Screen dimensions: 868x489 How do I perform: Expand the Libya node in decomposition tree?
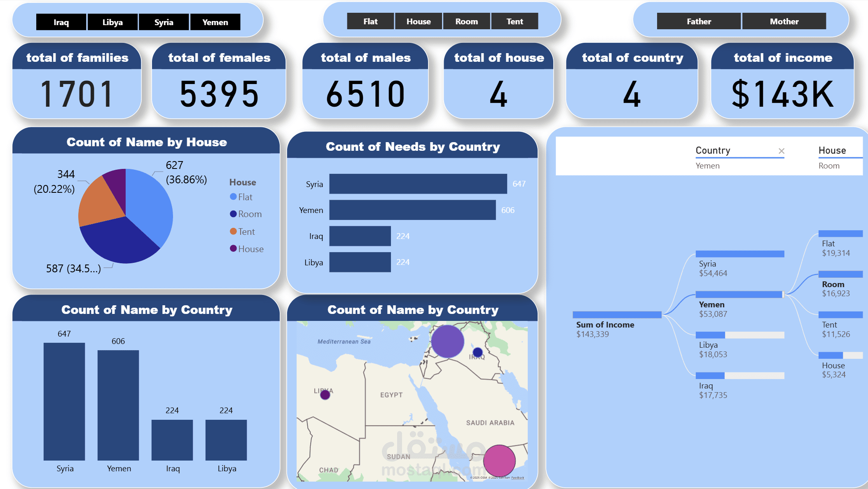(x=740, y=335)
